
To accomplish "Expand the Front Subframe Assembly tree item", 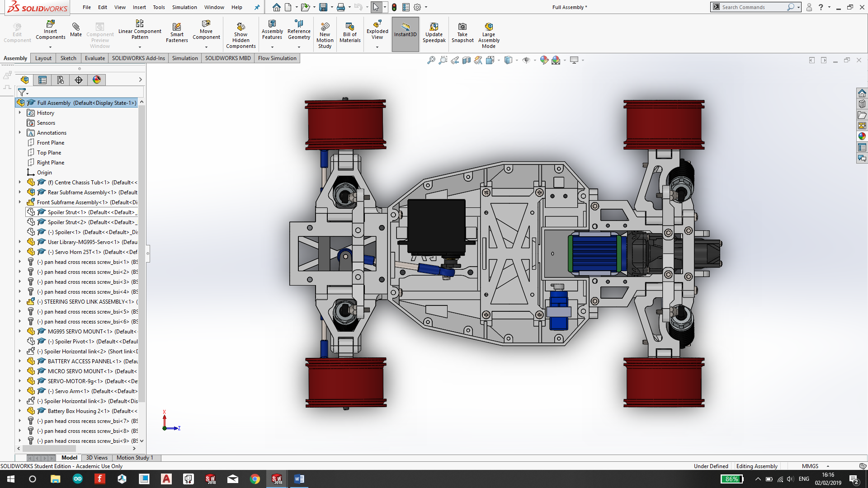I will click(20, 202).
